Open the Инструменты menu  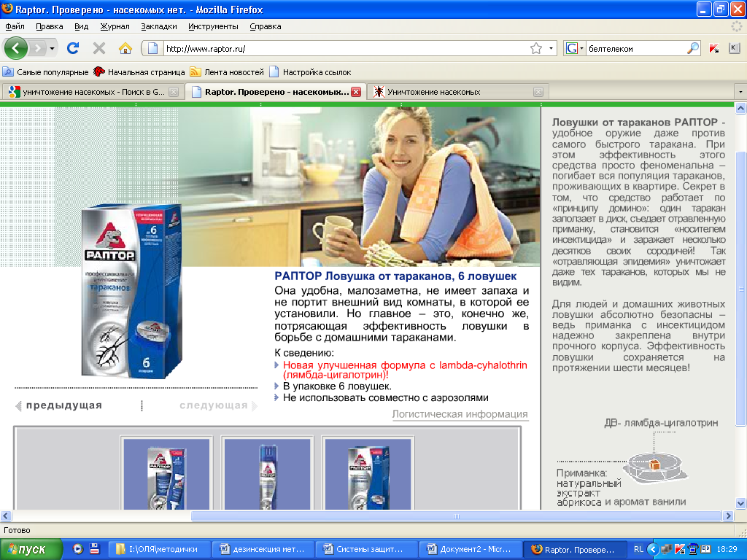pyautogui.click(x=213, y=27)
